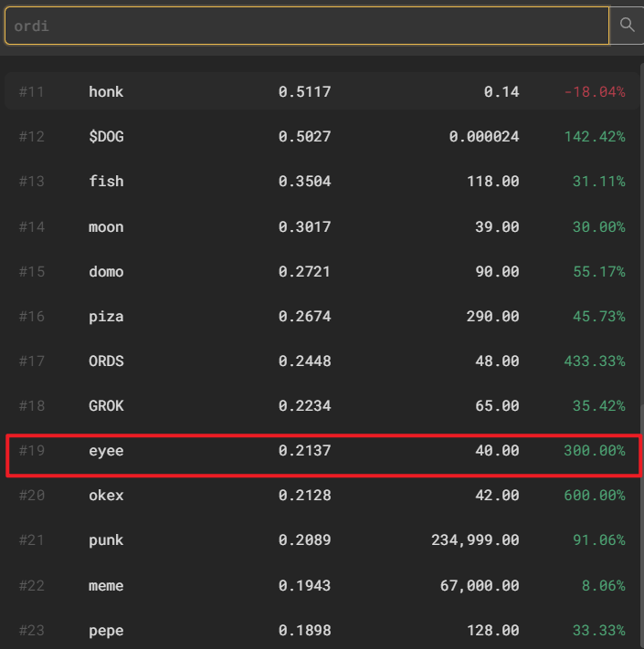The image size is (644, 649).
Task: Click rank number #22
Action: (x=31, y=585)
